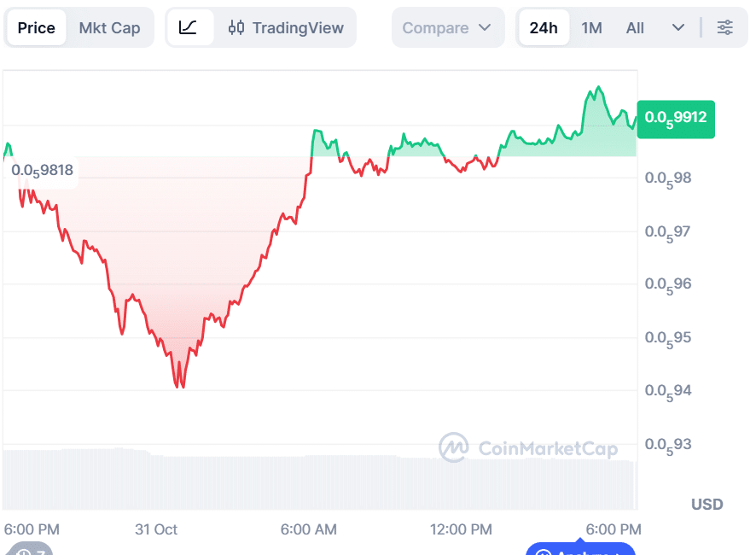Screen dimensions: 756x555
Task: Switch to TradingView candlestick chart
Action: point(286,28)
